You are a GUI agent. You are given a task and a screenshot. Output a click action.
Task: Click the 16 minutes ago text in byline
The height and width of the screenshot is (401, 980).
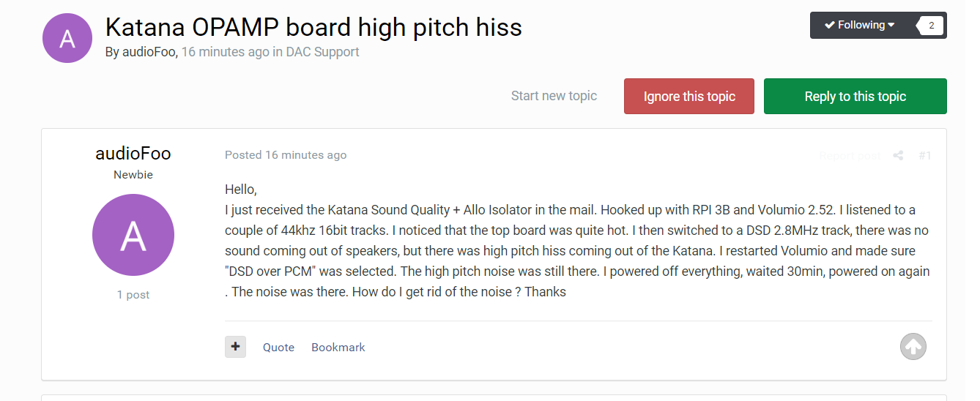[x=226, y=52]
